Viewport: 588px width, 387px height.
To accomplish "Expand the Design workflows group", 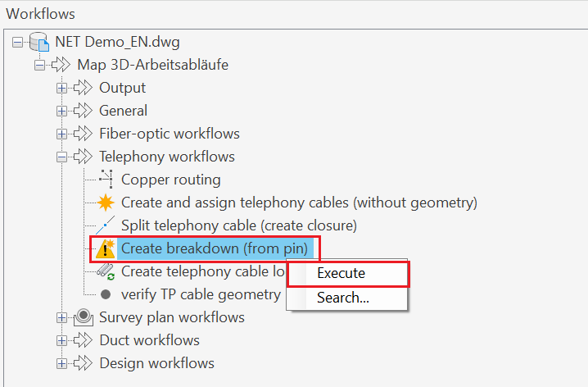I will click(61, 363).
